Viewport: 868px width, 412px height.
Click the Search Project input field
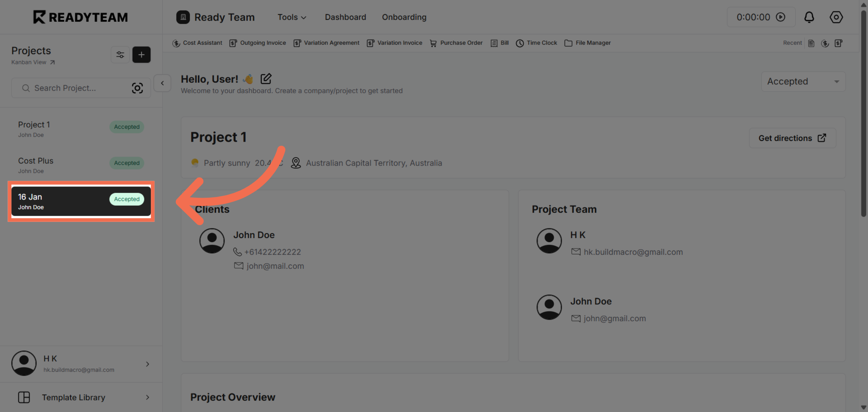pos(72,88)
